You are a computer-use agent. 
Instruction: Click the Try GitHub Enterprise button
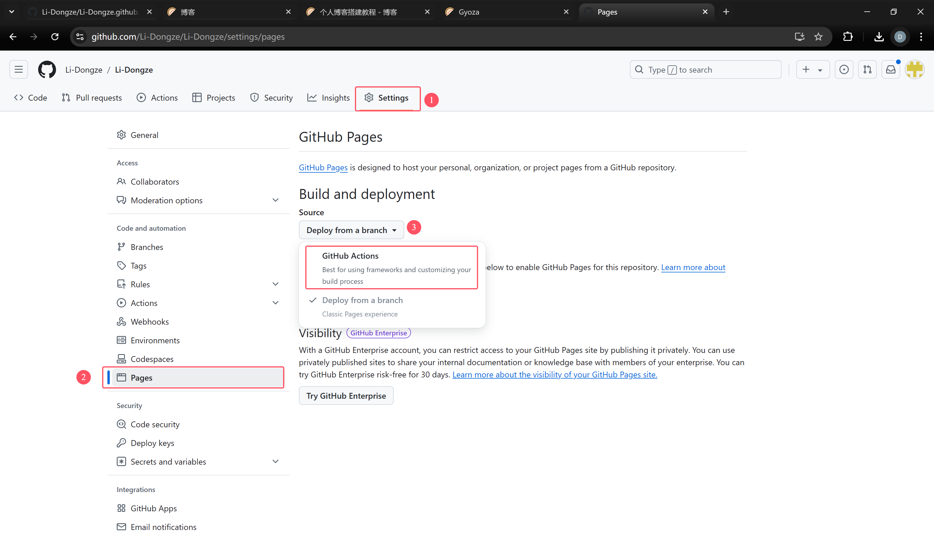tap(346, 395)
